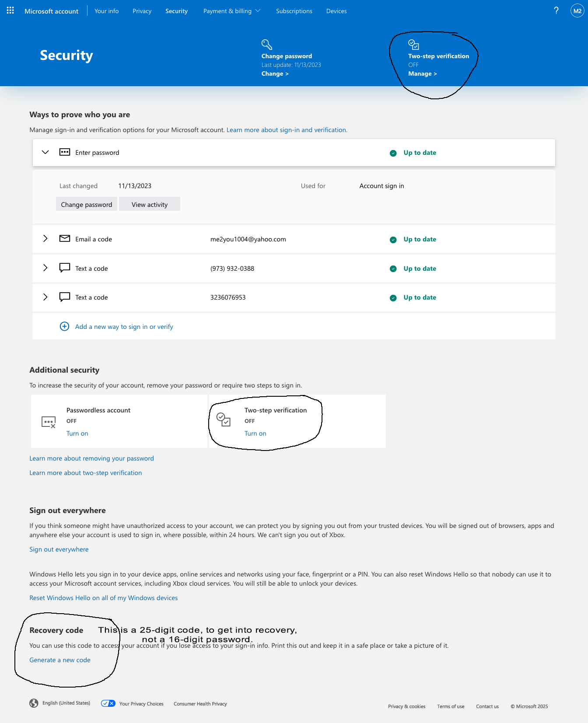This screenshot has width=588, height=723.
Task: Click the phone number (973) 932-0388
Action: [232, 269]
